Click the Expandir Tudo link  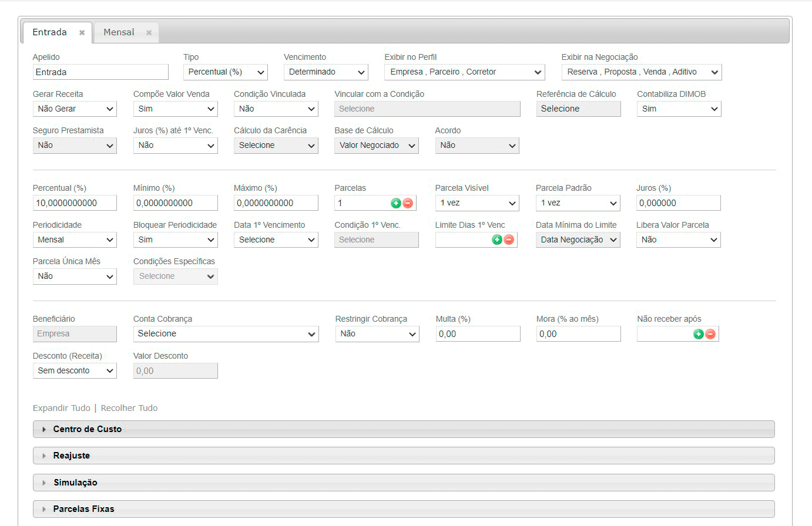pyautogui.click(x=62, y=408)
